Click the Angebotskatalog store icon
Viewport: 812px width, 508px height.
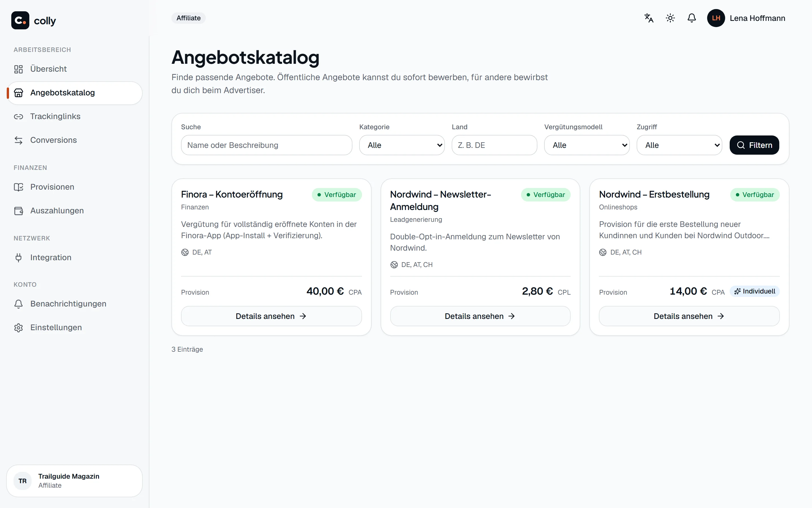point(18,93)
